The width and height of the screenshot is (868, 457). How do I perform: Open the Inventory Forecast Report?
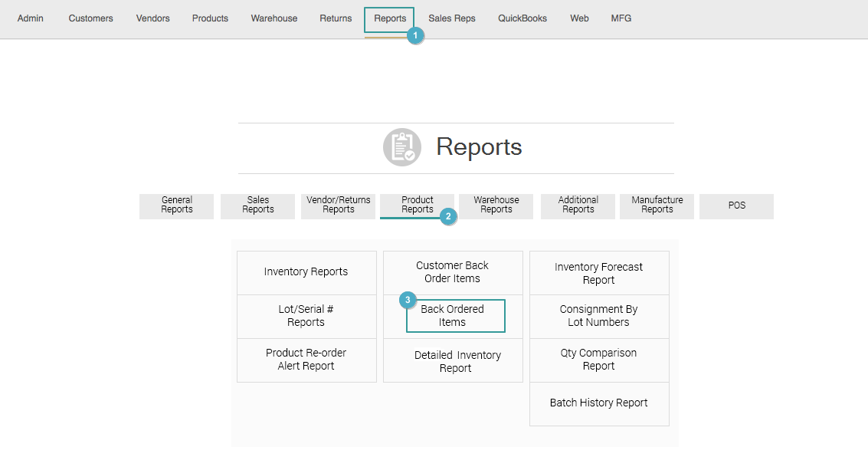tap(599, 273)
